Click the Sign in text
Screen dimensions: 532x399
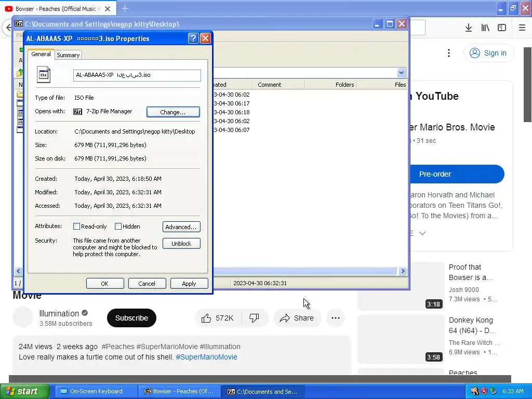[x=495, y=53]
